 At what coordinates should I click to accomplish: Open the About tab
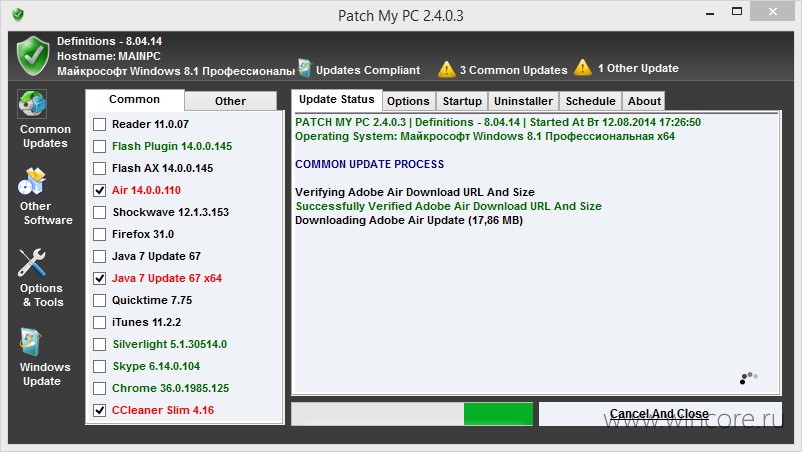pyautogui.click(x=644, y=101)
